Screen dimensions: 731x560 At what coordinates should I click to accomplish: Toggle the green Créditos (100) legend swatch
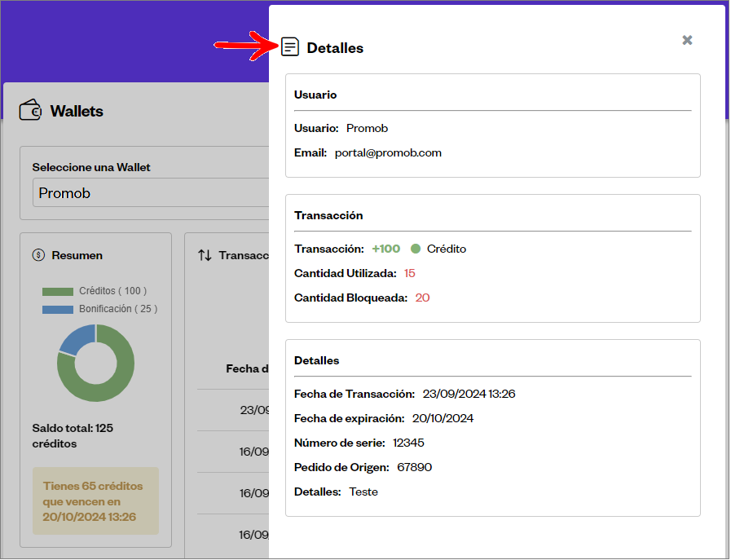(58, 292)
